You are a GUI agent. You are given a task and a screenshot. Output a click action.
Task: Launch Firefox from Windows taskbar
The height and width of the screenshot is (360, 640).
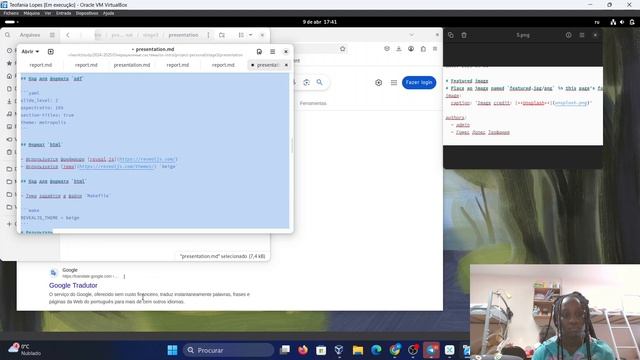coord(303,350)
